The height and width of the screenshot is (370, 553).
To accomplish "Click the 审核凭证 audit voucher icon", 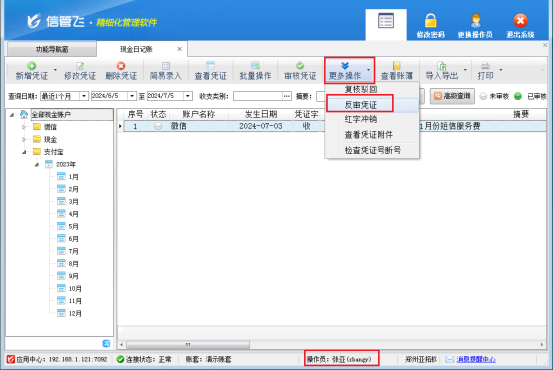I will tap(300, 66).
